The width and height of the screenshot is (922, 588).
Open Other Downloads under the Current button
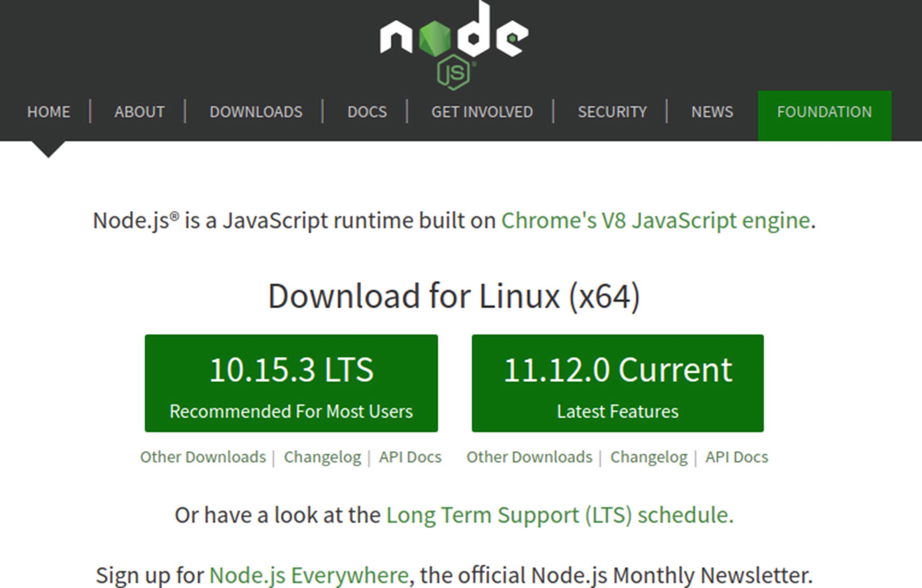click(x=529, y=457)
